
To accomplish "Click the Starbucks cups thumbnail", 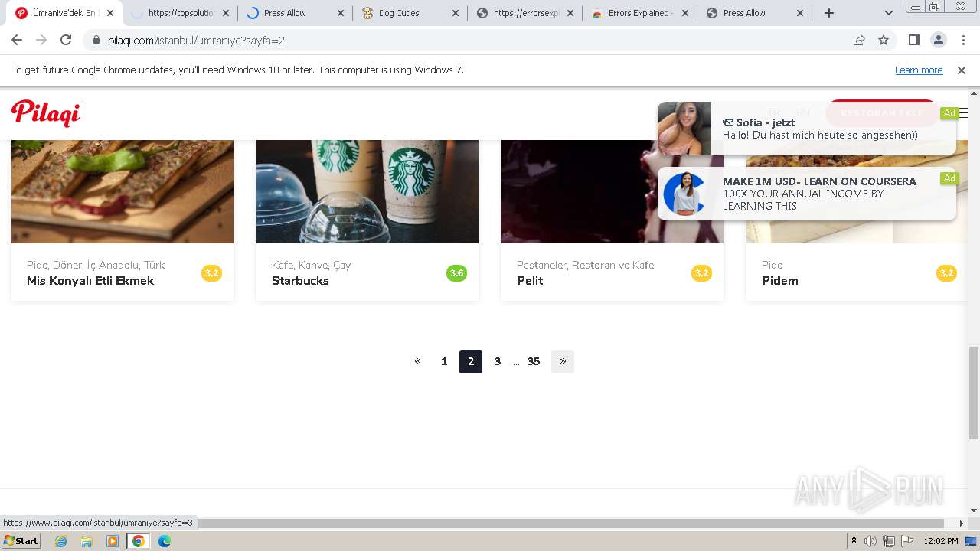I will point(367,191).
